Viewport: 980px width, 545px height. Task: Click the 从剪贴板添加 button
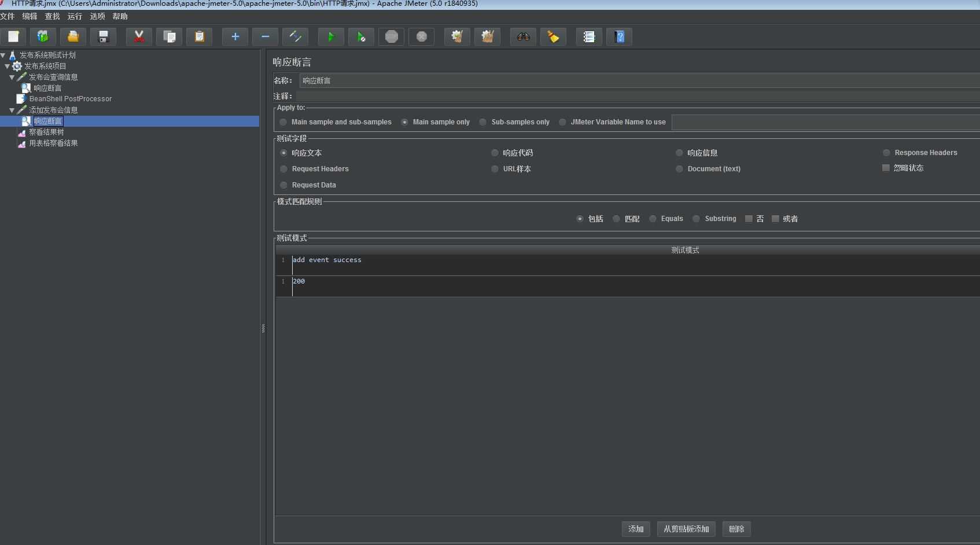point(686,529)
